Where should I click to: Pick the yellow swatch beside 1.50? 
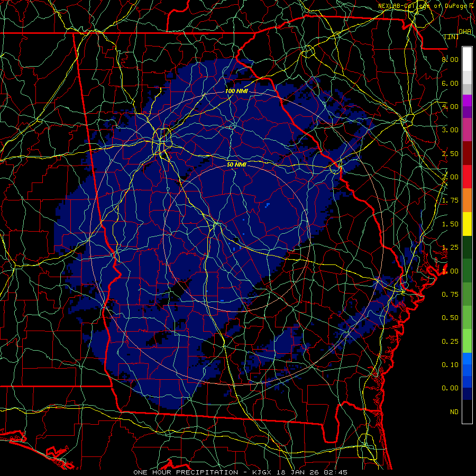point(467,224)
